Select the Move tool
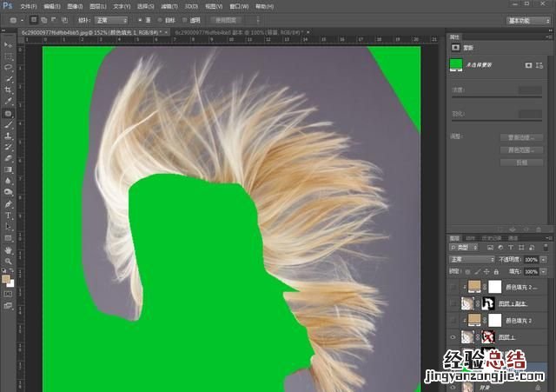The image size is (556, 392). (8, 43)
